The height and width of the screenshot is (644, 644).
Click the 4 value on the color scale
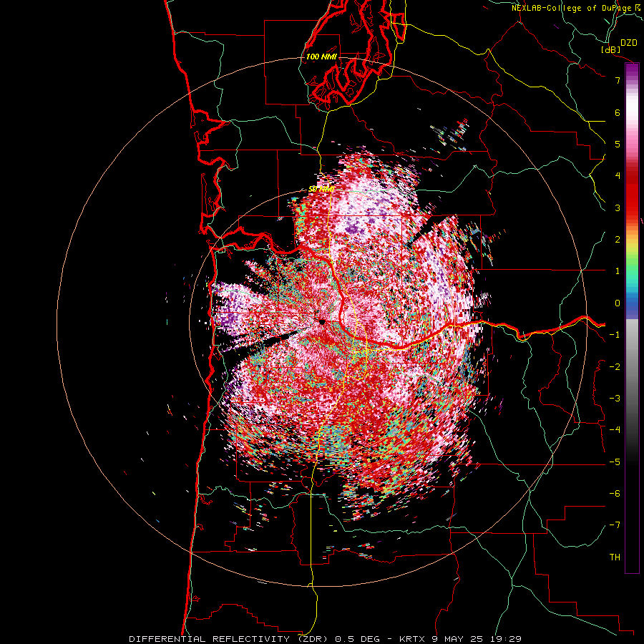pos(618,176)
